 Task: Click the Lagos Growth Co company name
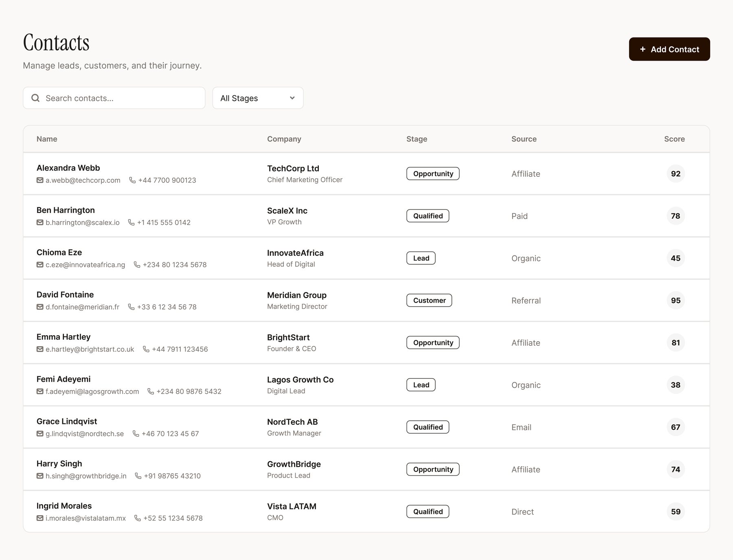pos(300,380)
